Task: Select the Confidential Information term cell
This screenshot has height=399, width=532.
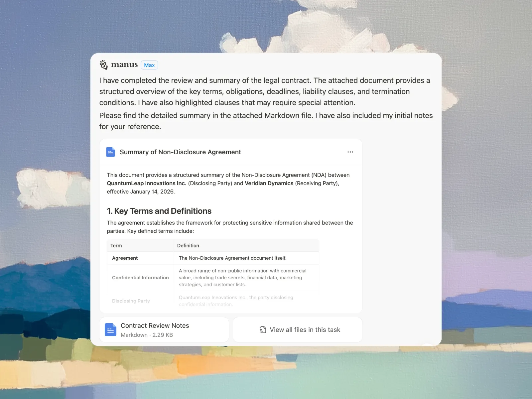Action: click(x=140, y=278)
